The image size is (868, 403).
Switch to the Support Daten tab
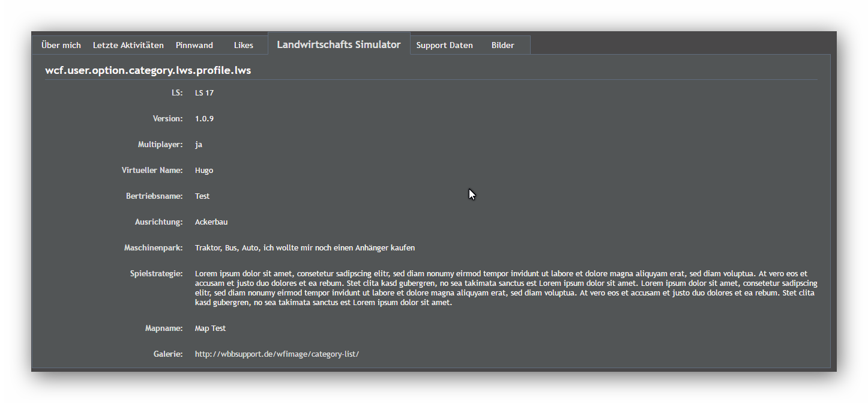click(444, 45)
